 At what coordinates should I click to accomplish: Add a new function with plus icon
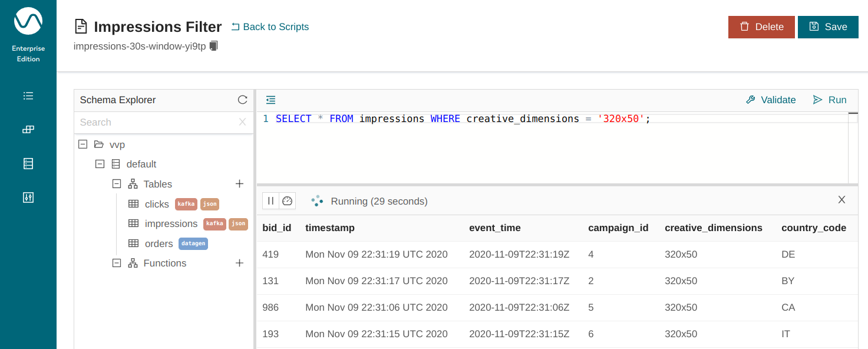(239, 263)
